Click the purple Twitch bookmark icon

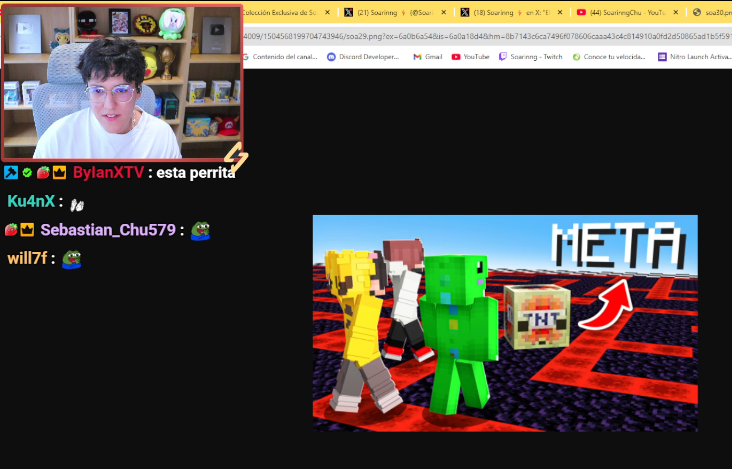[503, 57]
